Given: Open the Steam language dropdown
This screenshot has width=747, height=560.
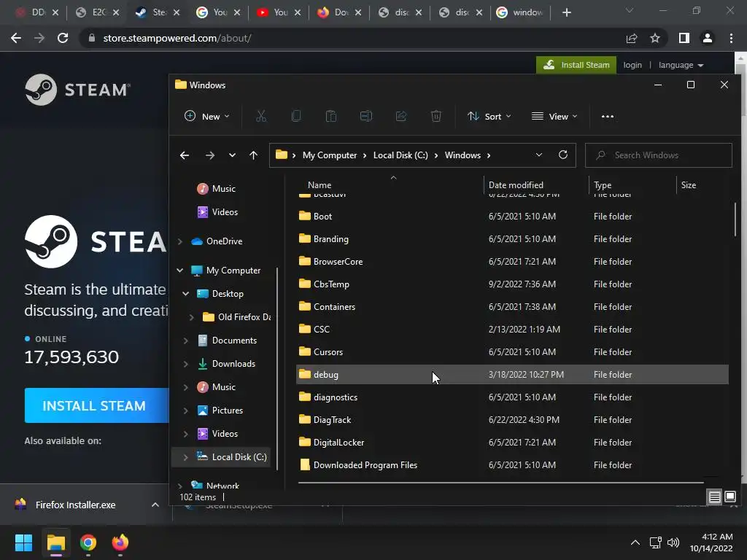Looking at the screenshot, I should tap(681, 65).
